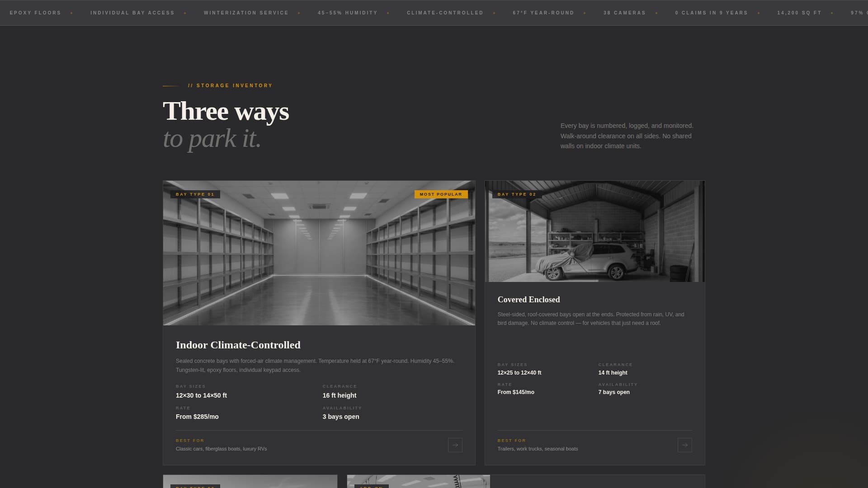The width and height of the screenshot is (868, 488).
Task: Select the Covered Enclosed heading
Action: [528, 300]
